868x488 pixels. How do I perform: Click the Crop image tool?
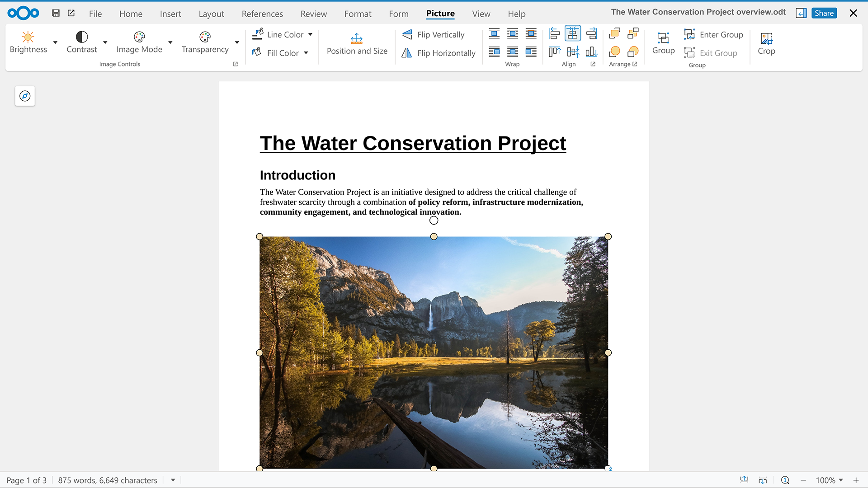[766, 43]
